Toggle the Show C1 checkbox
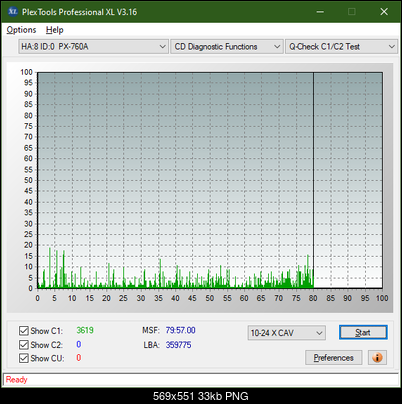This screenshot has height=404, width=402. tap(24, 331)
